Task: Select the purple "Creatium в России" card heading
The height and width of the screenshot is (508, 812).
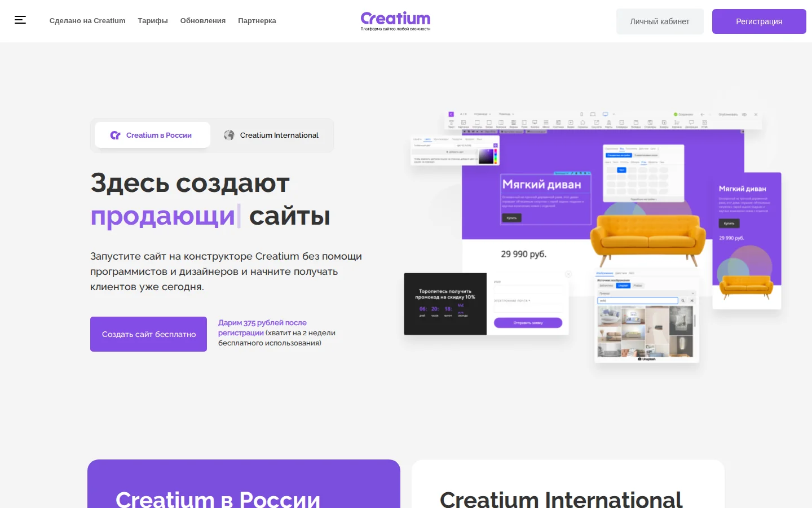Action: tap(218, 500)
